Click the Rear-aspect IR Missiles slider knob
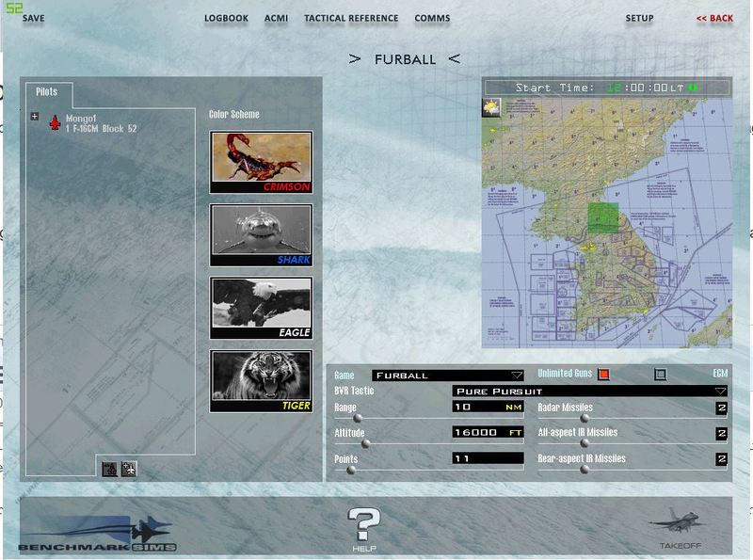 click(585, 470)
